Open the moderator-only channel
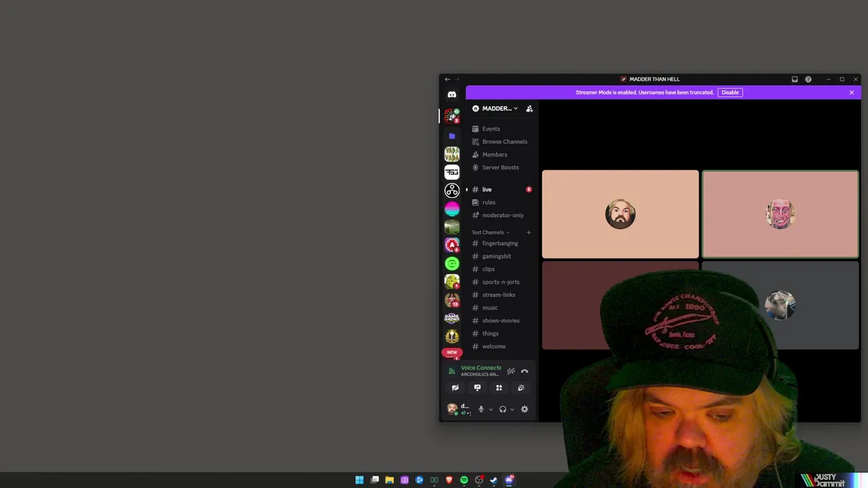868x488 pixels. [502, 216]
